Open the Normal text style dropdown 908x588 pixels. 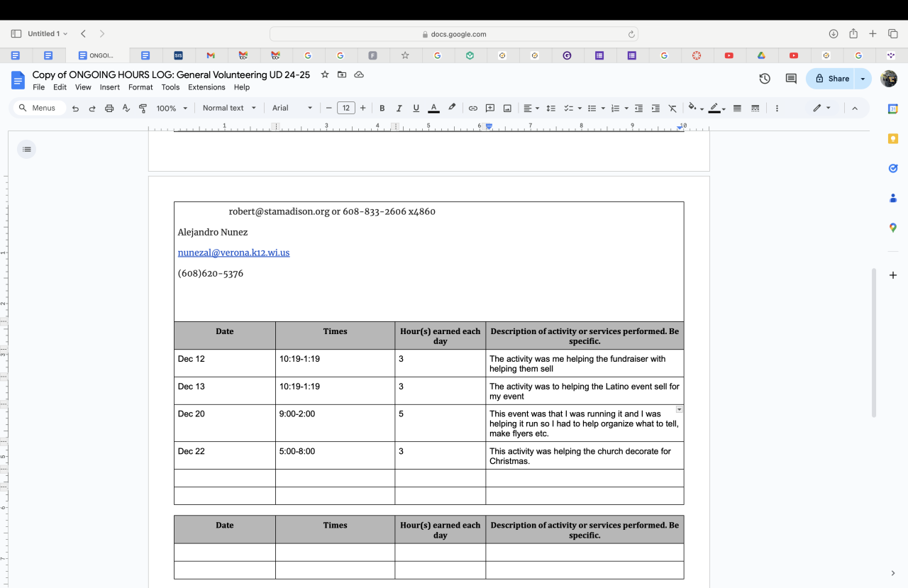(229, 109)
